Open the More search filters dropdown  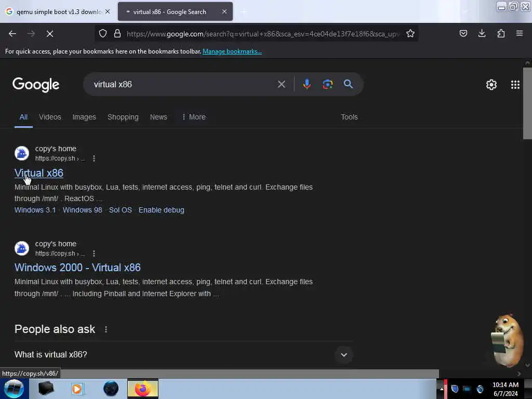pos(194,117)
